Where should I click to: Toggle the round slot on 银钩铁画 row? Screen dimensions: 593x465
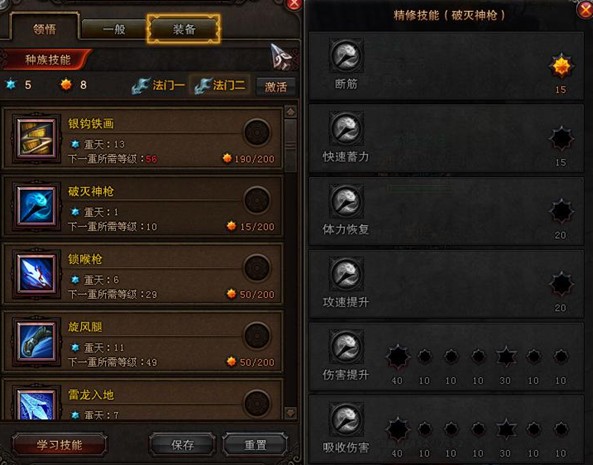pos(257,132)
